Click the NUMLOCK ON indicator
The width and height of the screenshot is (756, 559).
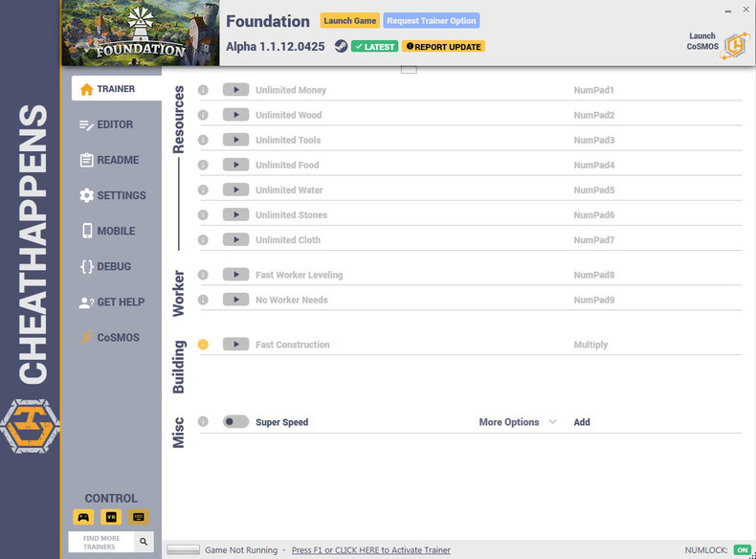pos(743,549)
